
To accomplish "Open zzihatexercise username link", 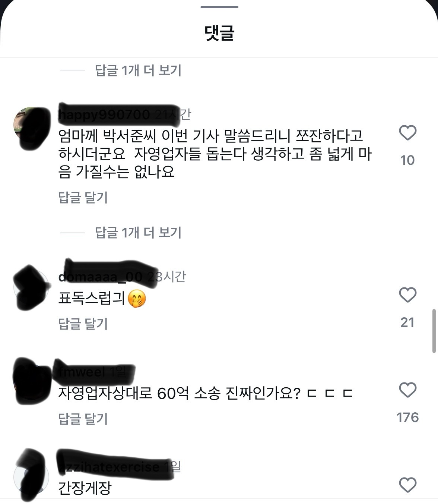I will click(x=109, y=467).
